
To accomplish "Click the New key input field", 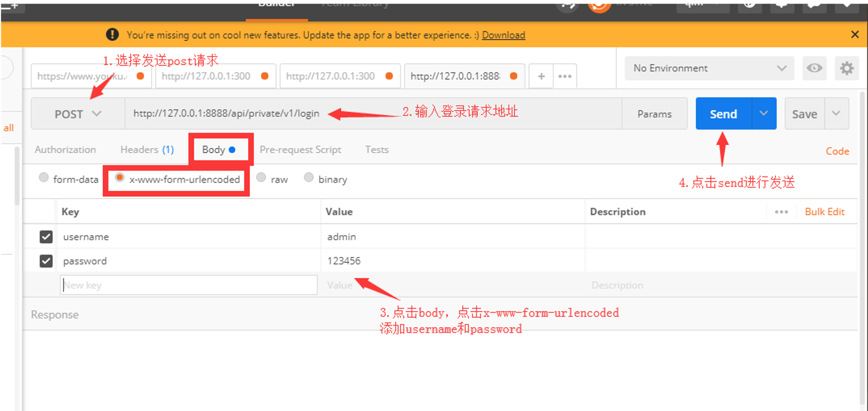I will 189,285.
